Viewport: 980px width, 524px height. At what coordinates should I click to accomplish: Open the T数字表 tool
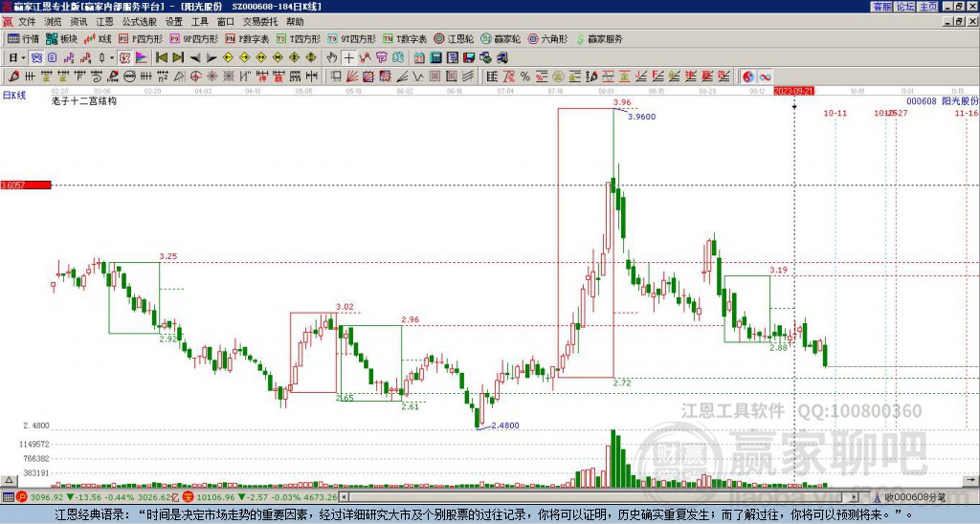point(405,38)
